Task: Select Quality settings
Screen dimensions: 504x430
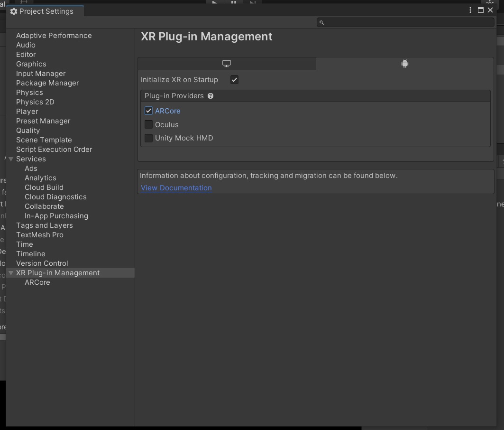Action: (28, 131)
